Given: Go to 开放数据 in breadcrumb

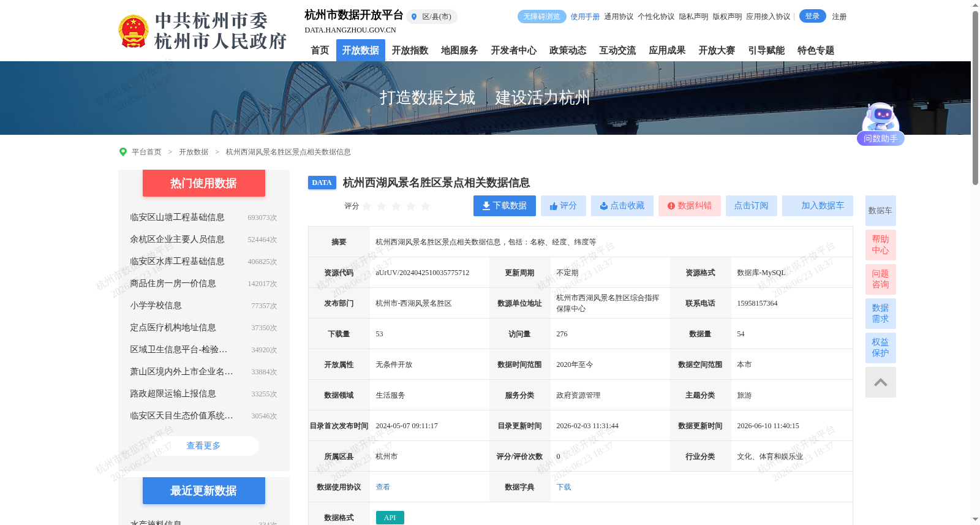Looking at the screenshot, I should (x=194, y=152).
